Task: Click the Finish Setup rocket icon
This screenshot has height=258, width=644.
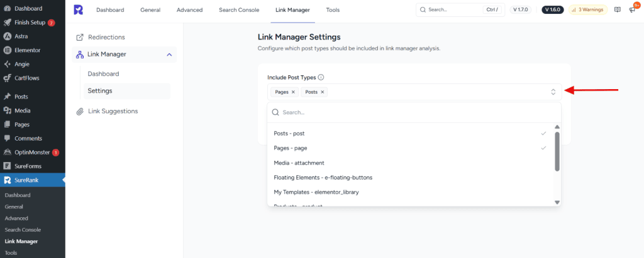Action: click(x=7, y=23)
